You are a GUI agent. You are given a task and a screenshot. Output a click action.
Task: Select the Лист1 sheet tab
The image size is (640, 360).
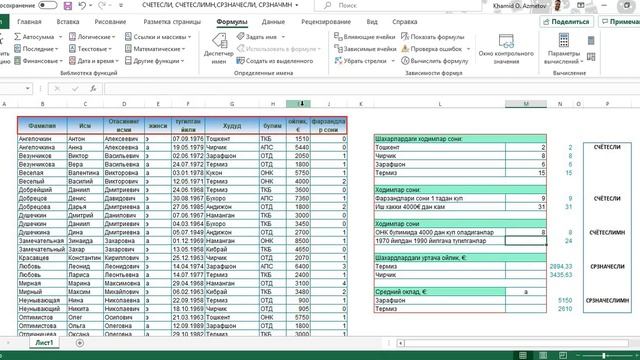pyautogui.click(x=44, y=342)
